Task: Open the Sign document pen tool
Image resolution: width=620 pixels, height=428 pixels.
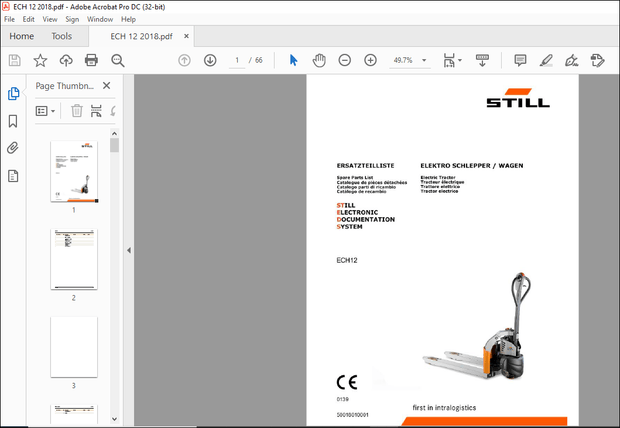Action: click(571, 60)
